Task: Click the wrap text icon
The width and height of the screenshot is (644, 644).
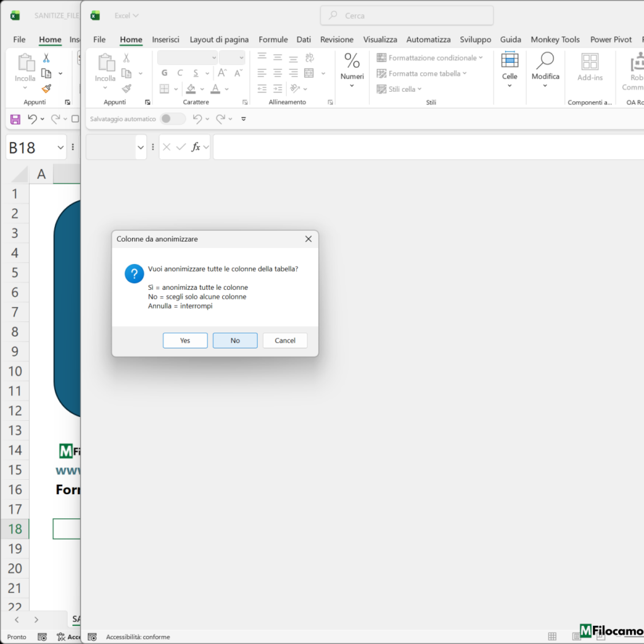Action: [x=309, y=57]
